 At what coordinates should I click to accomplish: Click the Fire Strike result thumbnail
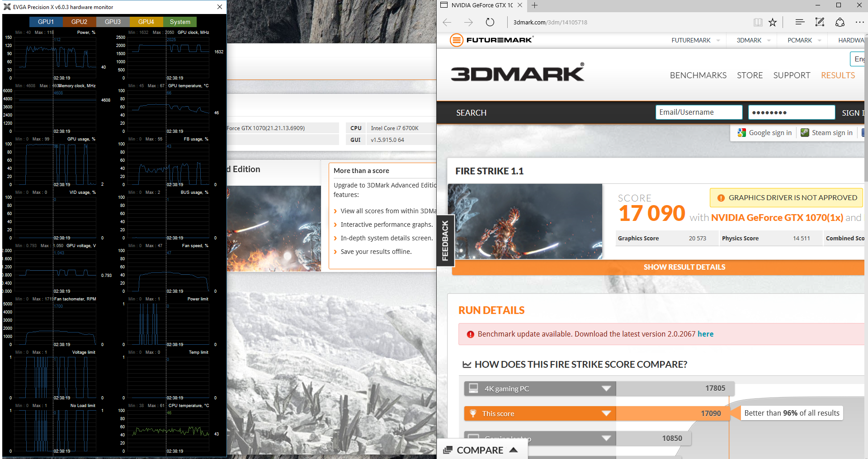[525, 221]
